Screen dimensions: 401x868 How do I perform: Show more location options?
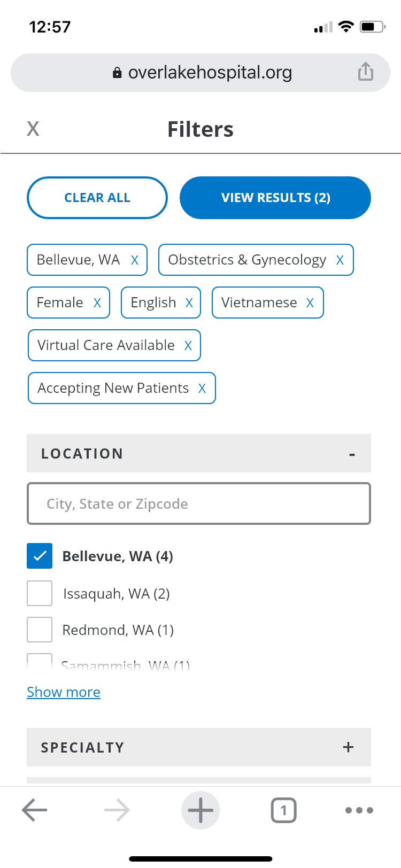(64, 692)
